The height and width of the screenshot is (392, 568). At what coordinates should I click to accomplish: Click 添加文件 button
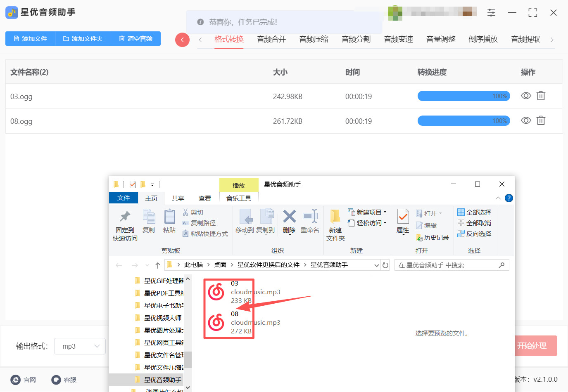(x=30, y=38)
